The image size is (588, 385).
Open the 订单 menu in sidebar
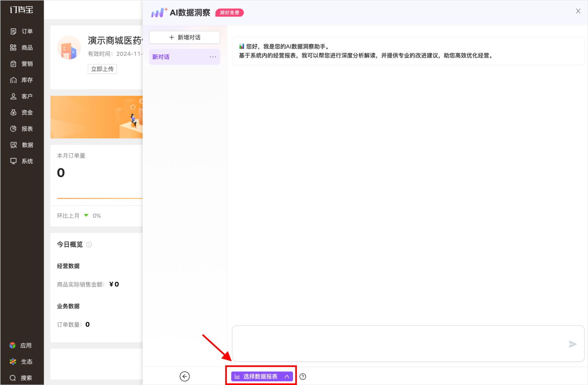click(x=22, y=31)
